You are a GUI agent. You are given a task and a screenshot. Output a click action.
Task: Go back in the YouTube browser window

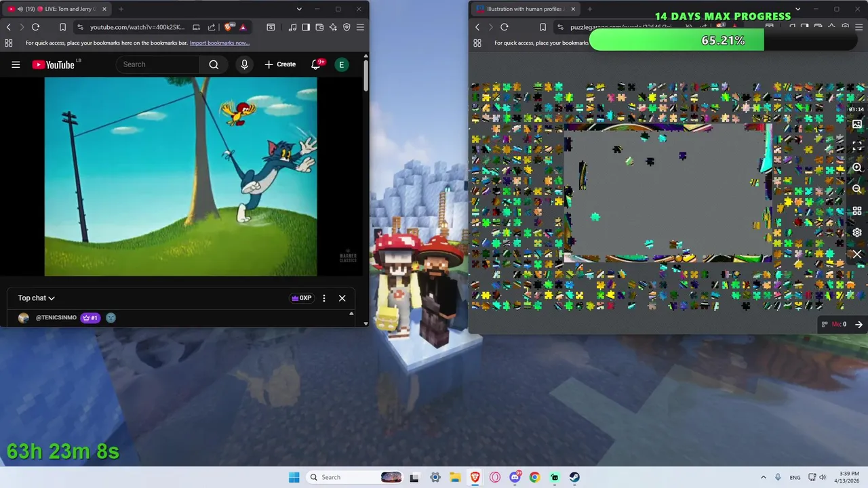pos(9,27)
